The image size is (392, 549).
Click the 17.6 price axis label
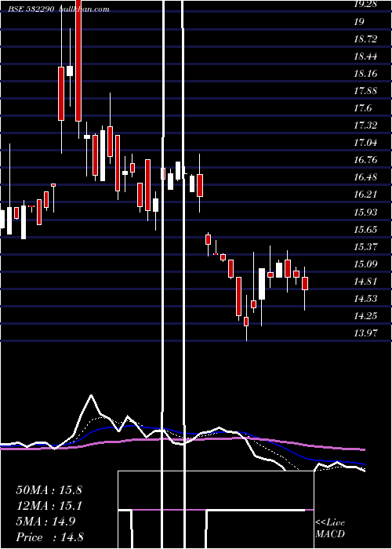pos(362,108)
